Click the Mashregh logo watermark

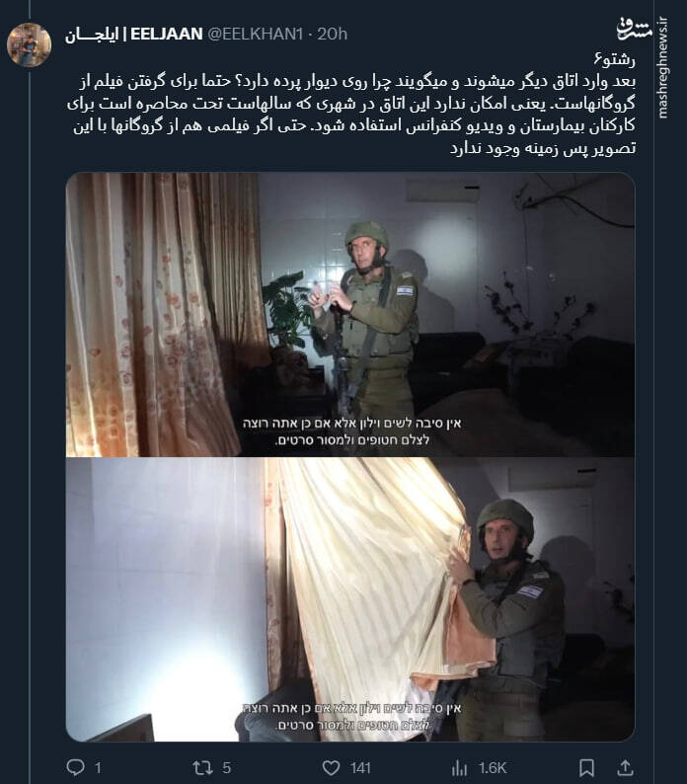634,29
